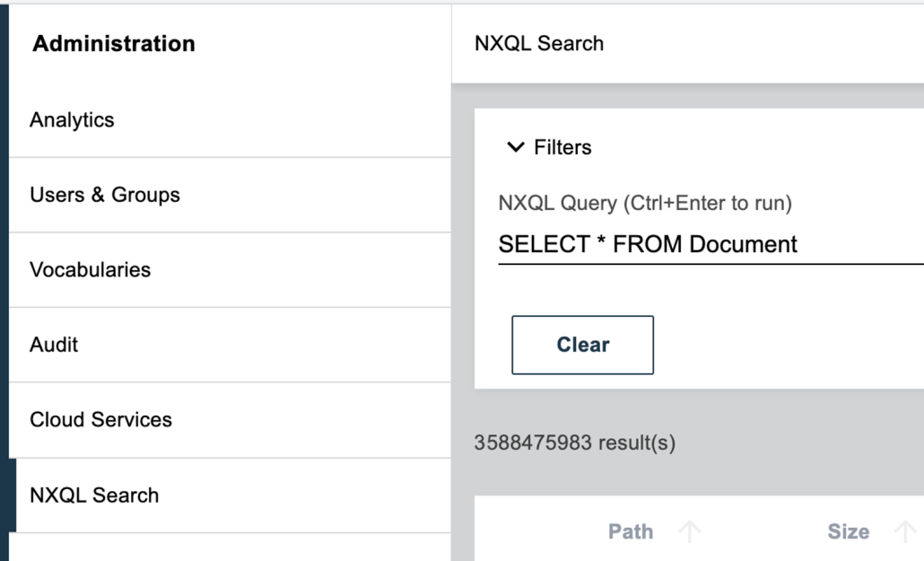Click the Path column header
The width and height of the screenshot is (924, 561).
tap(631, 531)
